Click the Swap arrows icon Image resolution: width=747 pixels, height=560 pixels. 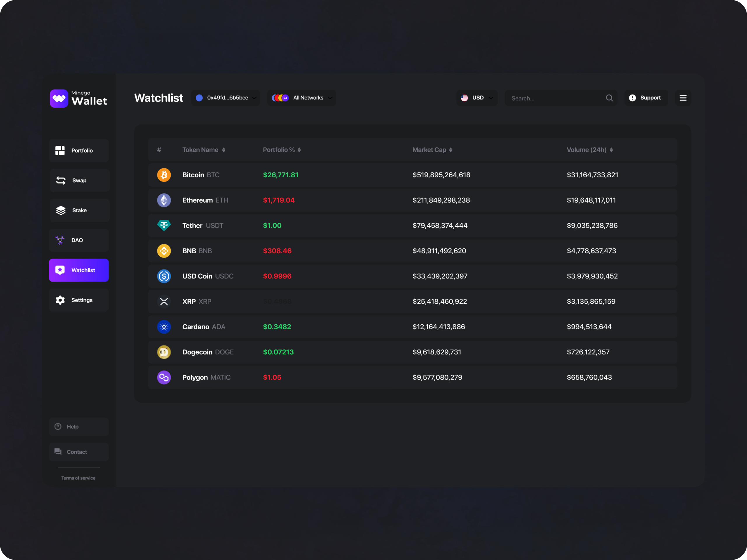pyautogui.click(x=61, y=181)
